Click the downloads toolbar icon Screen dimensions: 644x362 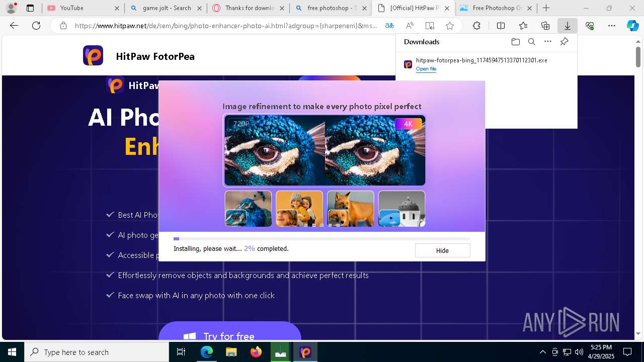tap(568, 26)
